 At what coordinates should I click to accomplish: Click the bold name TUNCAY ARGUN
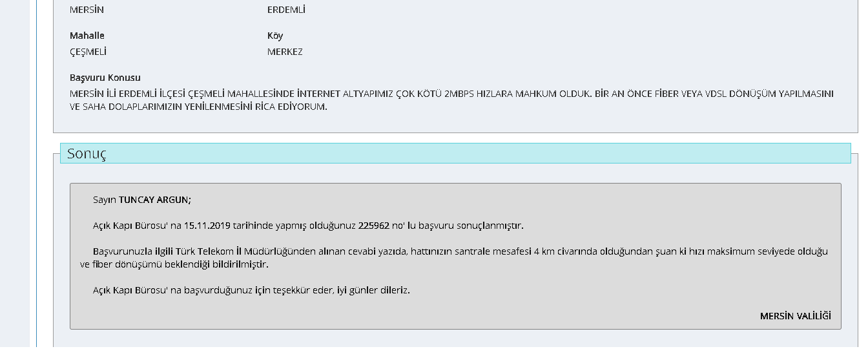point(155,200)
